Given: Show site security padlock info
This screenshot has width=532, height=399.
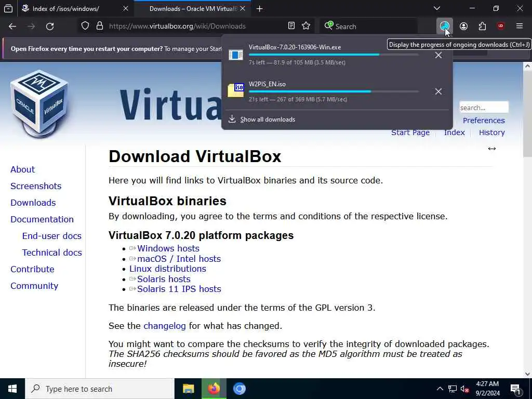Looking at the screenshot, I should coord(99,26).
